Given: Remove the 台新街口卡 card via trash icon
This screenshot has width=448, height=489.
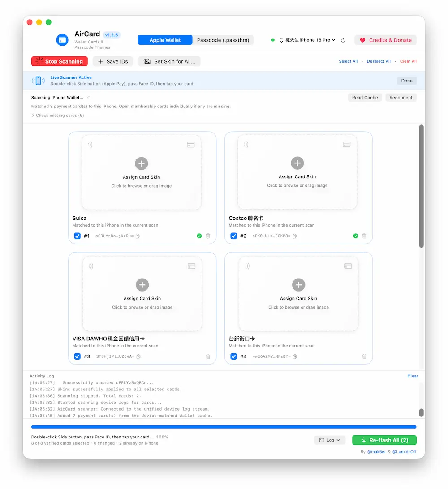Looking at the screenshot, I should 364,356.
